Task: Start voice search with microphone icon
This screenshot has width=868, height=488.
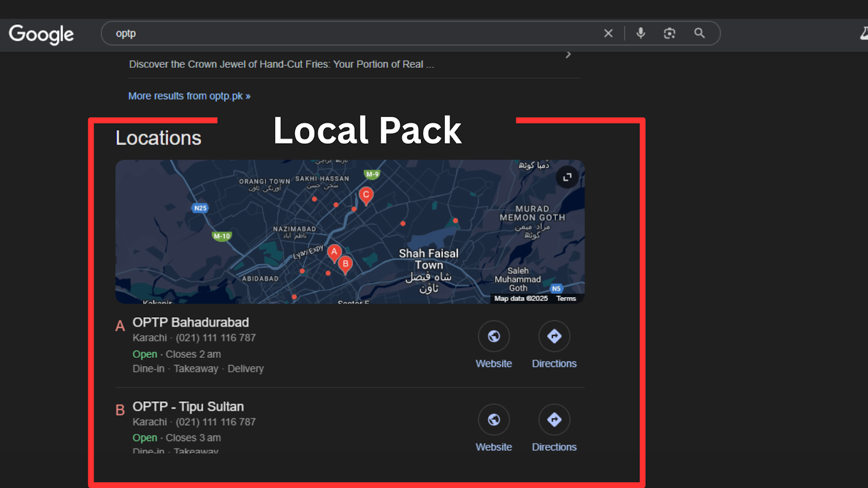Action: click(641, 33)
